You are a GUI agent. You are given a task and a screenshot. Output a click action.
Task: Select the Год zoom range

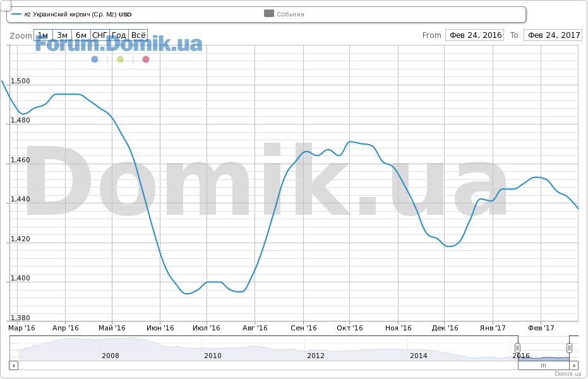coord(119,35)
